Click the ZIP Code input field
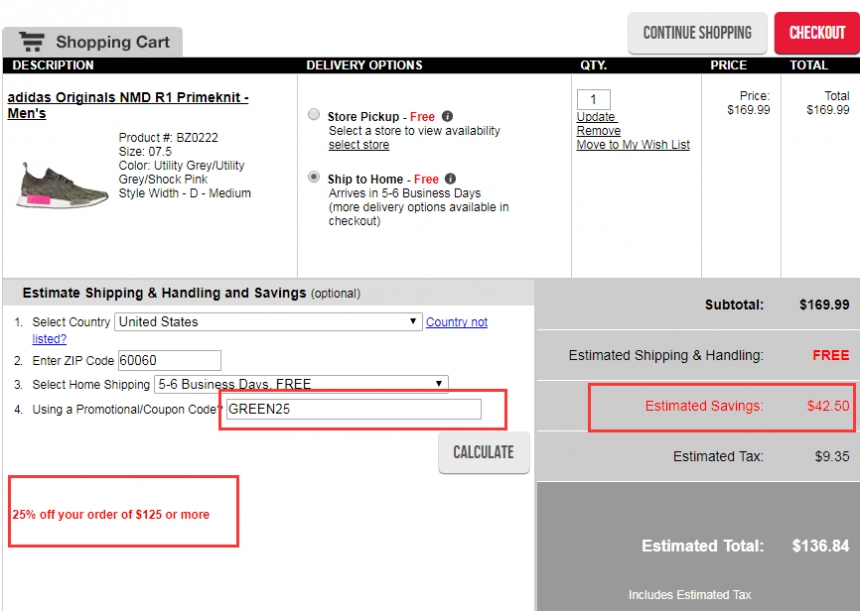 click(x=169, y=360)
